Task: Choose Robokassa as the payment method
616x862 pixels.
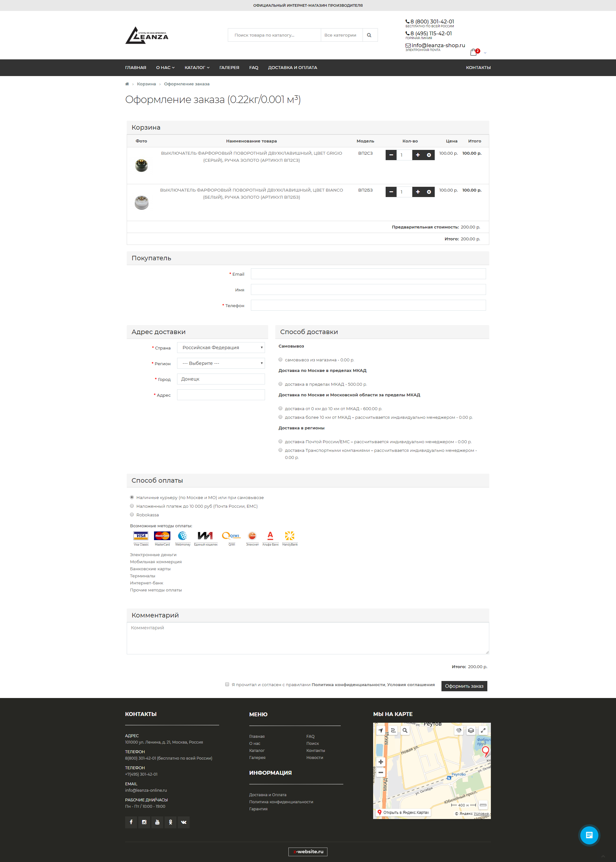Action: tap(132, 514)
